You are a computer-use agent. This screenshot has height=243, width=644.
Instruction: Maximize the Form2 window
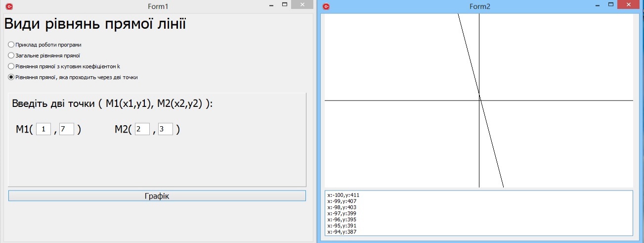click(611, 4)
